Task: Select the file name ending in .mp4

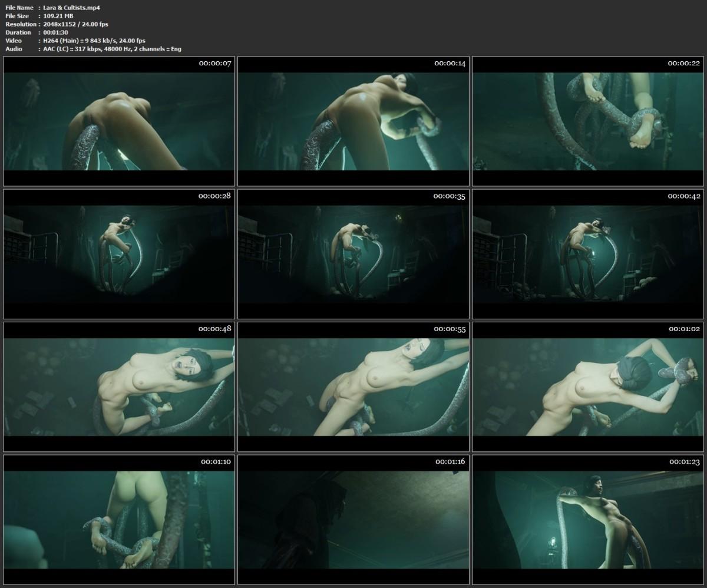Action: point(72,8)
